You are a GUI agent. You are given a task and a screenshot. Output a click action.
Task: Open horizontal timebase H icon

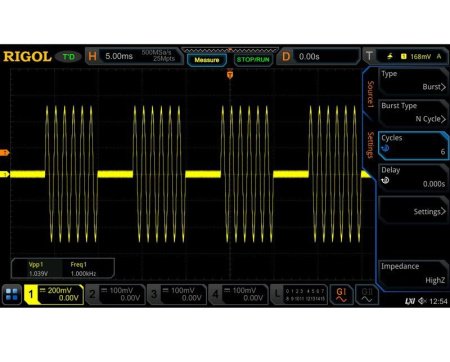click(92, 56)
